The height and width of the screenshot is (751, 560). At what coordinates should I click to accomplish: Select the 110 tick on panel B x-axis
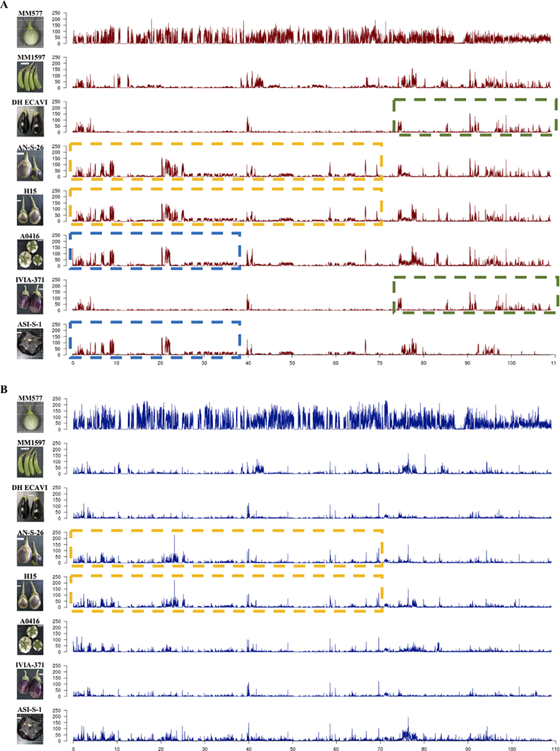[555, 748]
